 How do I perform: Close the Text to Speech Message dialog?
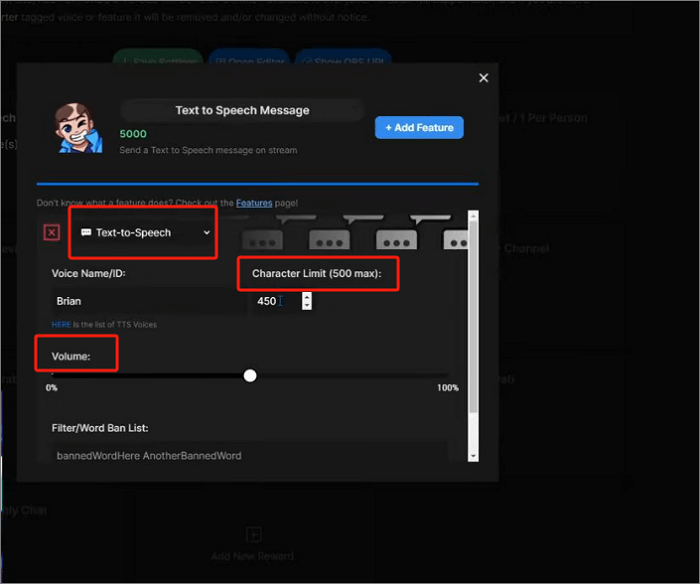(x=483, y=78)
